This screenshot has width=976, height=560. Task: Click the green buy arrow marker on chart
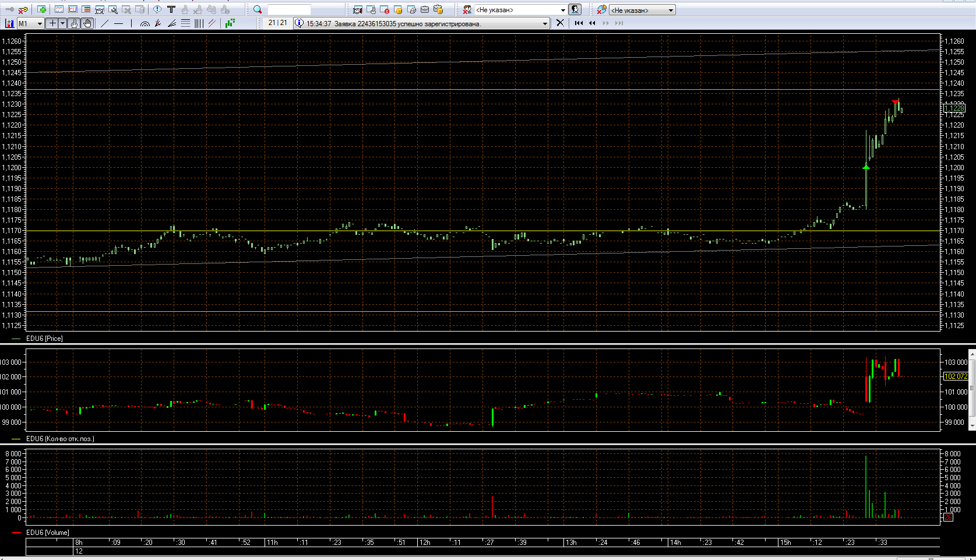(x=866, y=167)
